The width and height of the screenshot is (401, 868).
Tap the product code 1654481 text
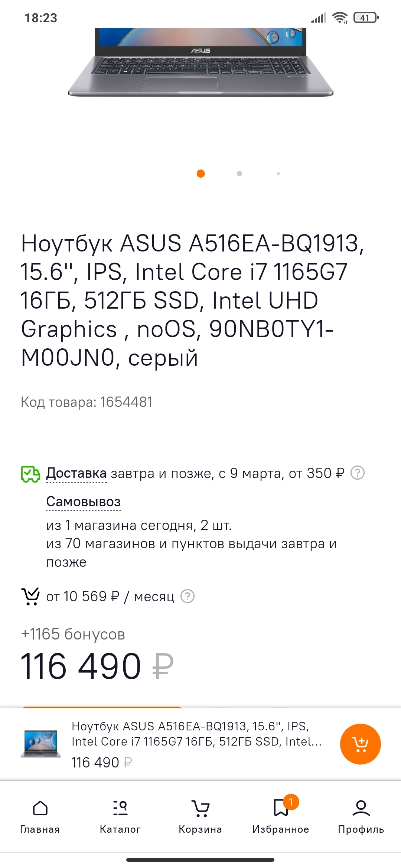[x=87, y=402]
